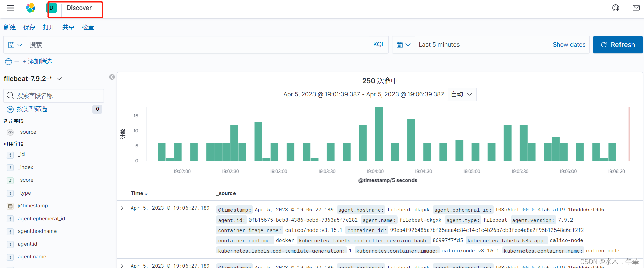Click the calico-node k8s-app value
The image size is (644, 268).
point(566,240)
